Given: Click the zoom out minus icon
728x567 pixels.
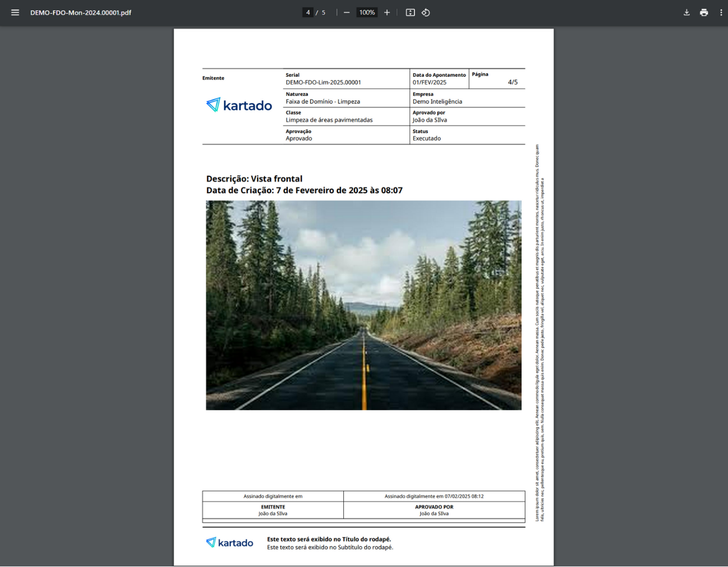Looking at the screenshot, I should (x=347, y=12).
